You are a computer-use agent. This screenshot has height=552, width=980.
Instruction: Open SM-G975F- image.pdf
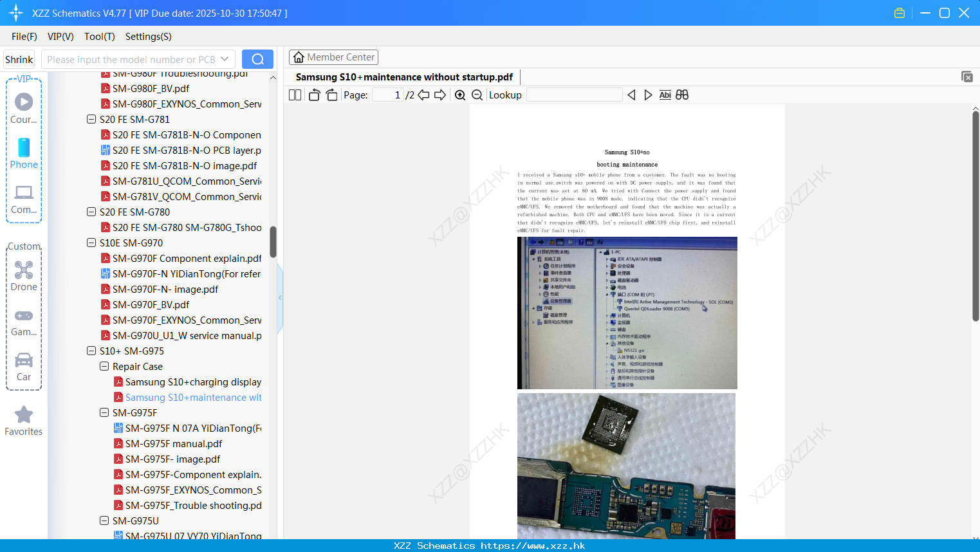tap(172, 459)
